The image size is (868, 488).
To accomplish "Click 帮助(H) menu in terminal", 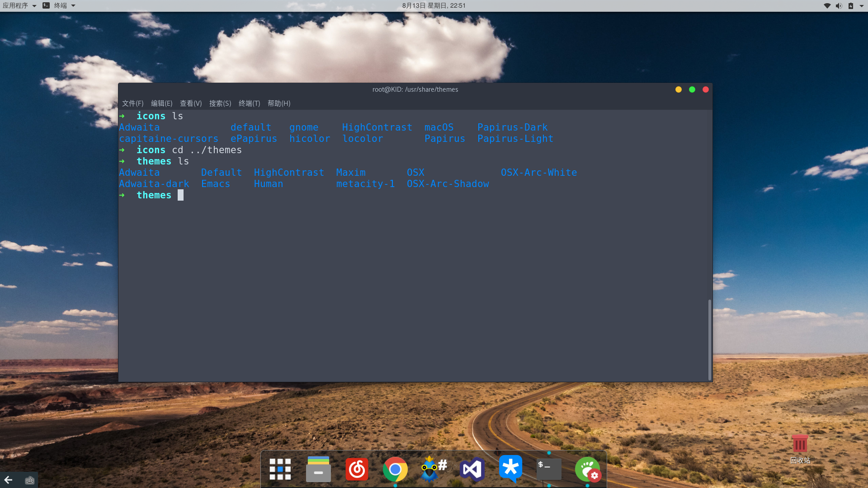I will (278, 103).
